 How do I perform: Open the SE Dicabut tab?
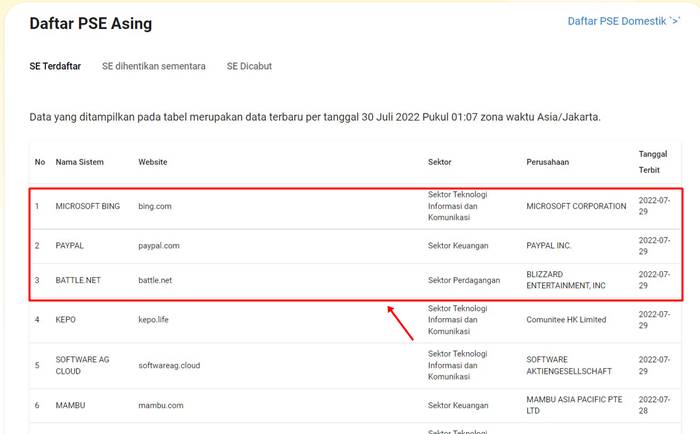pos(249,66)
